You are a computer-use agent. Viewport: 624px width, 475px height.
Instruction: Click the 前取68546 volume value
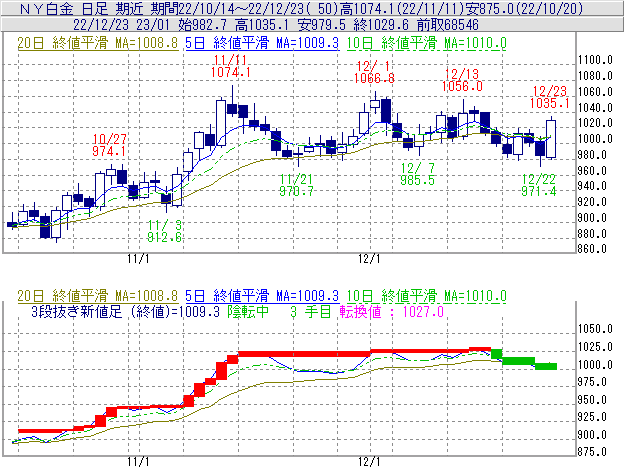click(x=448, y=25)
